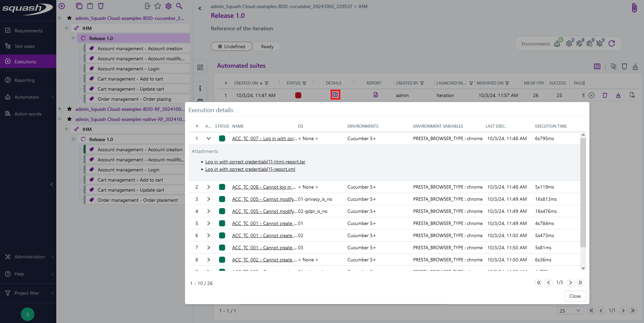Click the search magnifier icon in tree toolbar

tap(179, 6)
